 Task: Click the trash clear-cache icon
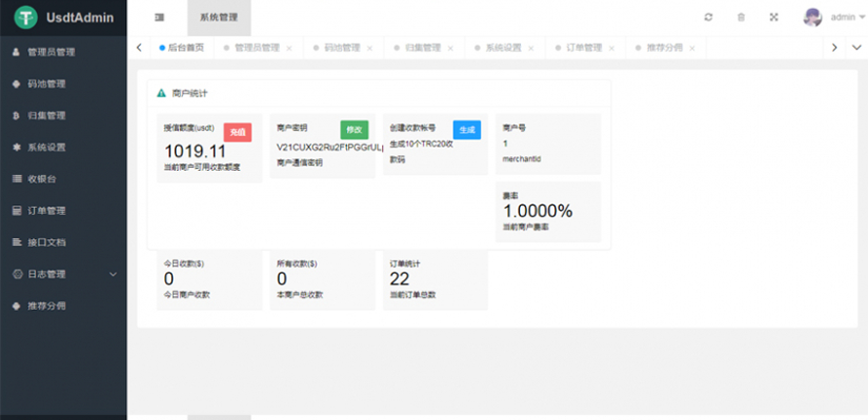tap(741, 18)
